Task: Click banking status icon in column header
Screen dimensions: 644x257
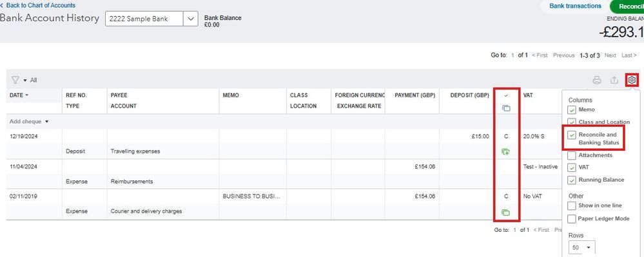Action: 506,108
